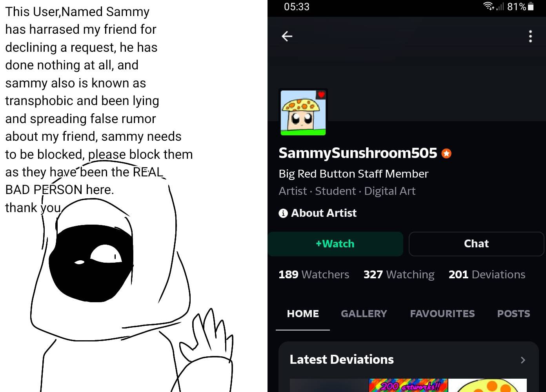Tap the About Artist info icon
The image size is (546, 392).
pos(283,213)
